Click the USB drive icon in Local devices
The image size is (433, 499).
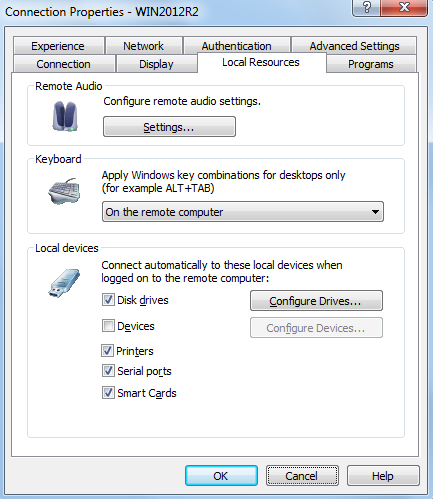[x=64, y=283]
